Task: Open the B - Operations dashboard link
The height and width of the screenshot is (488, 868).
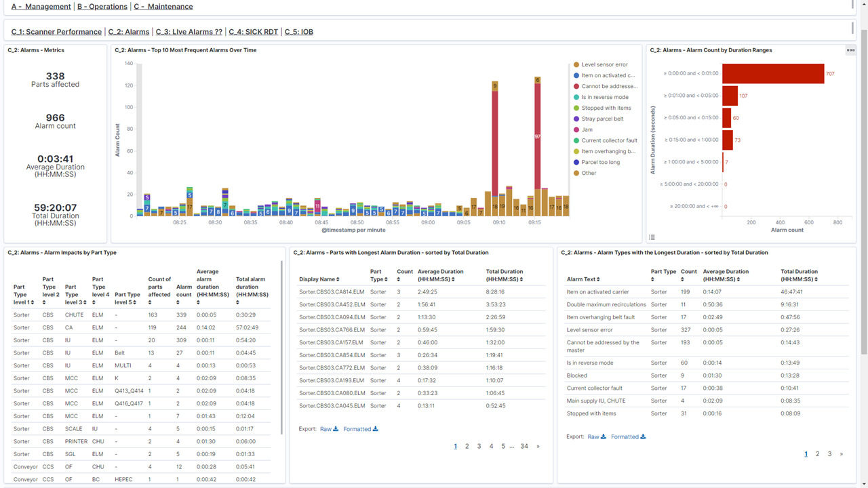Action: pos(102,7)
